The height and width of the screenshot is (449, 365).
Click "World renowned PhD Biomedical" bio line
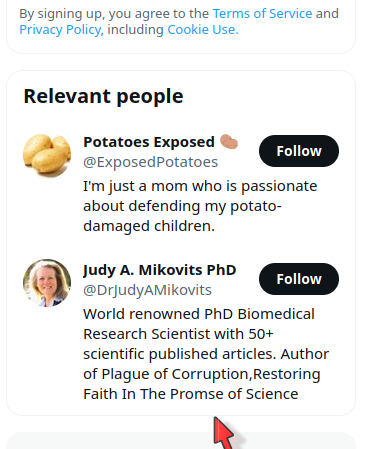click(x=199, y=314)
